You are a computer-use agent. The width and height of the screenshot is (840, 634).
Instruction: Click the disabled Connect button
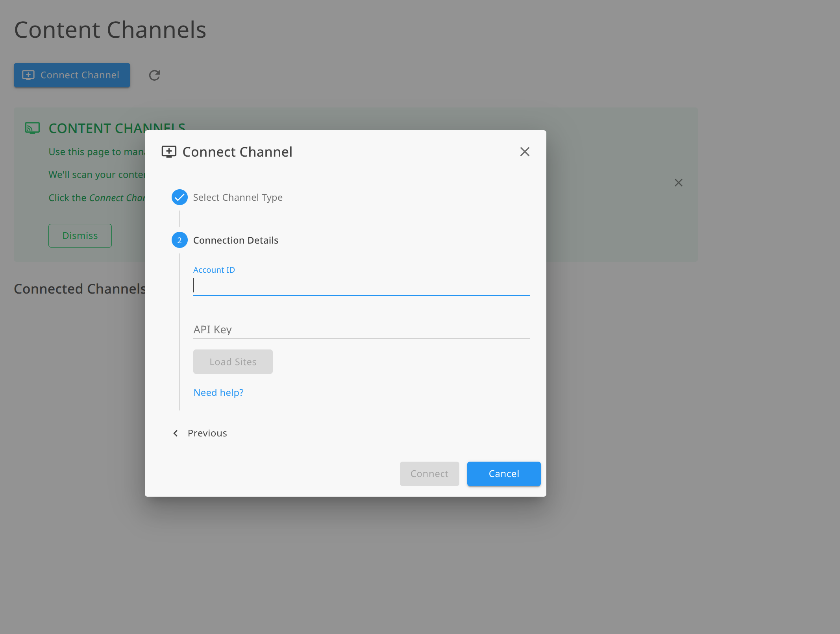pos(429,474)
